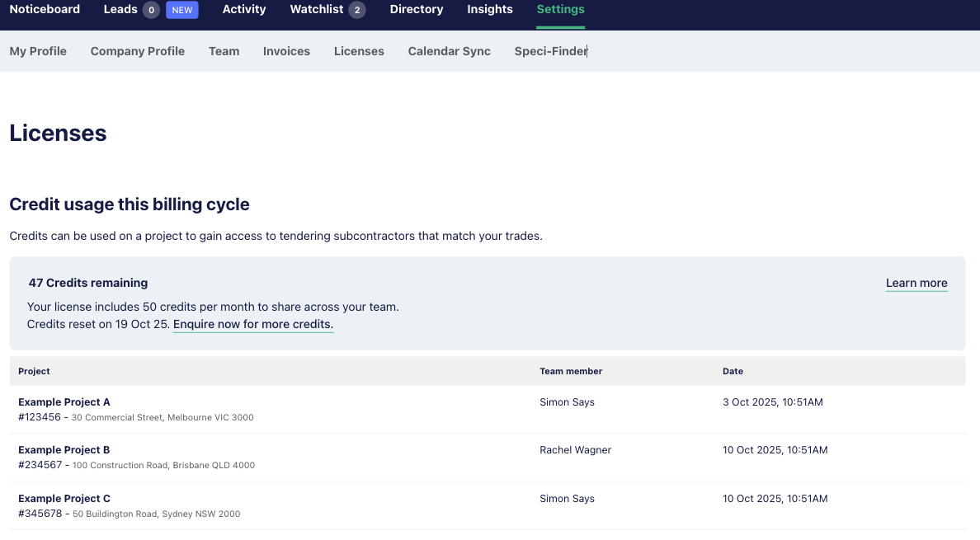Click the Watchlist count badge
This screenshot has width=980, height=540.
tap(356, 10)
